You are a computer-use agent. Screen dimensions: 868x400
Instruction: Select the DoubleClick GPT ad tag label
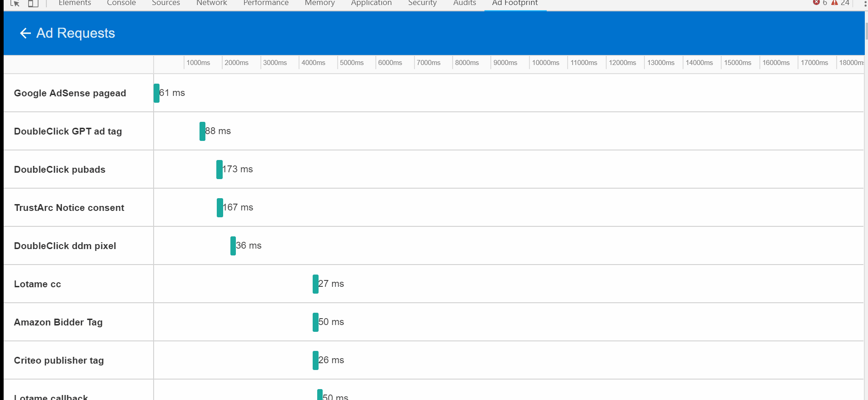point(68,131)
